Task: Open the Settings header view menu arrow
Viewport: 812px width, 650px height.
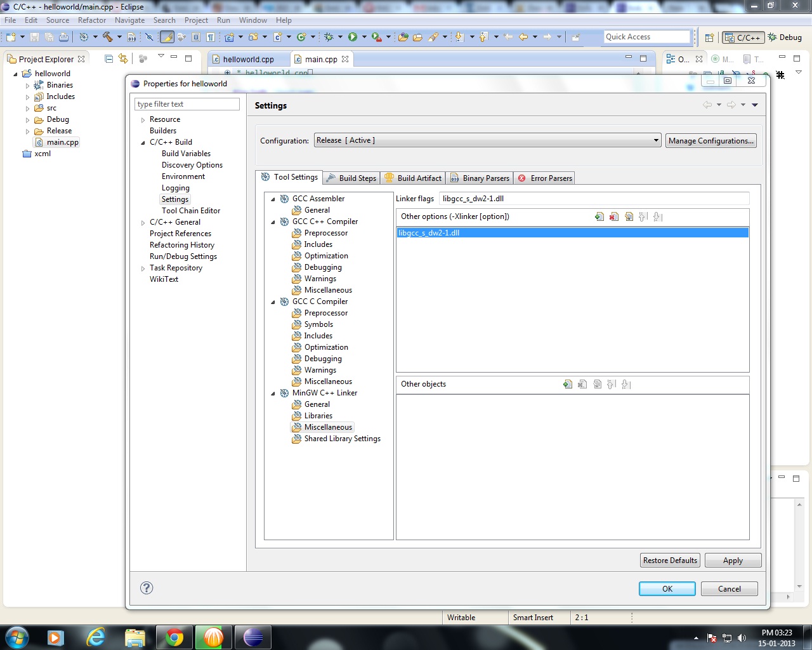Action: click(755, 105)
